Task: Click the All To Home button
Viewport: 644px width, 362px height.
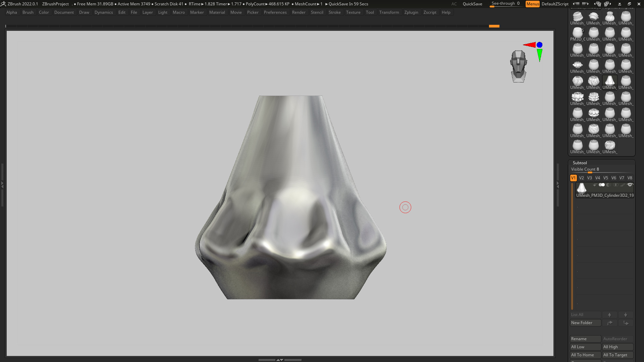Action: pyautogui.click(x=585, y=355)
